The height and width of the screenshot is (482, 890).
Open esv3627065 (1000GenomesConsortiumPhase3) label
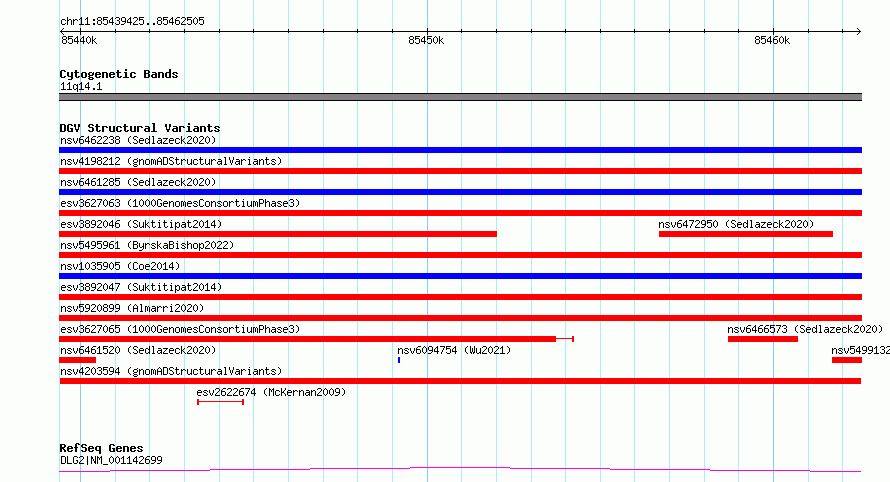coord(180,329)
